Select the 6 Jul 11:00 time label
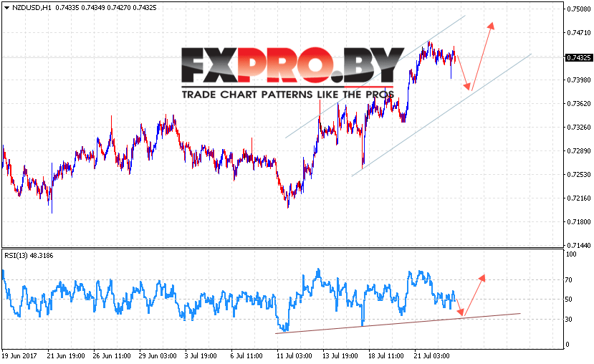Image resolution: width=594 pixels, height=364 pixels. (246, 355)
